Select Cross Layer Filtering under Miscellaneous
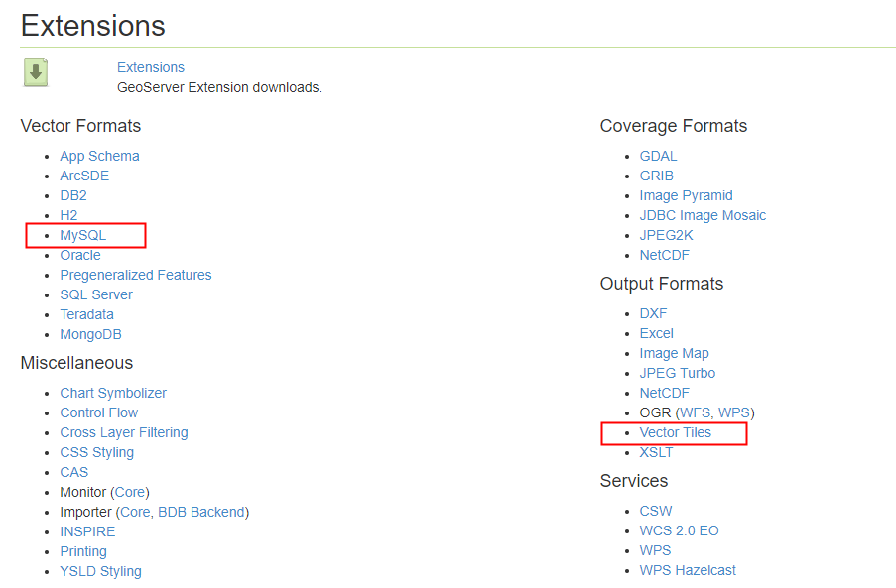The image size is (896, 588). [123, 432]
